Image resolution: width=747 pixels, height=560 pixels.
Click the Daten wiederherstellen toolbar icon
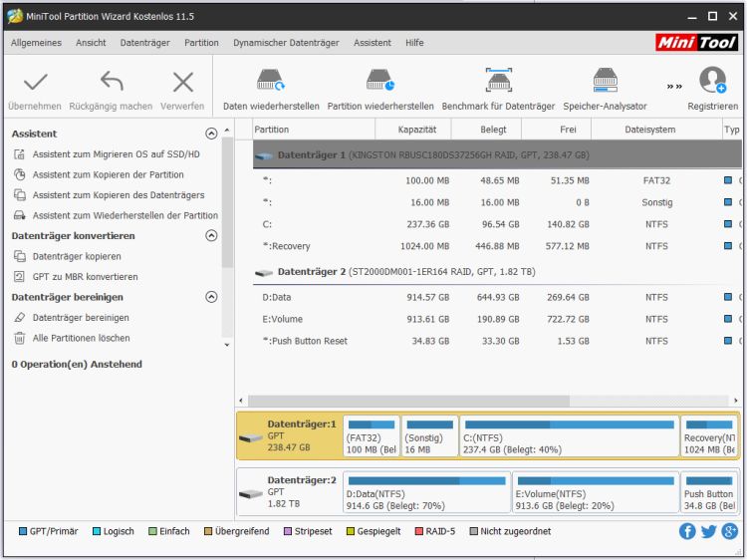pos(271,80)
